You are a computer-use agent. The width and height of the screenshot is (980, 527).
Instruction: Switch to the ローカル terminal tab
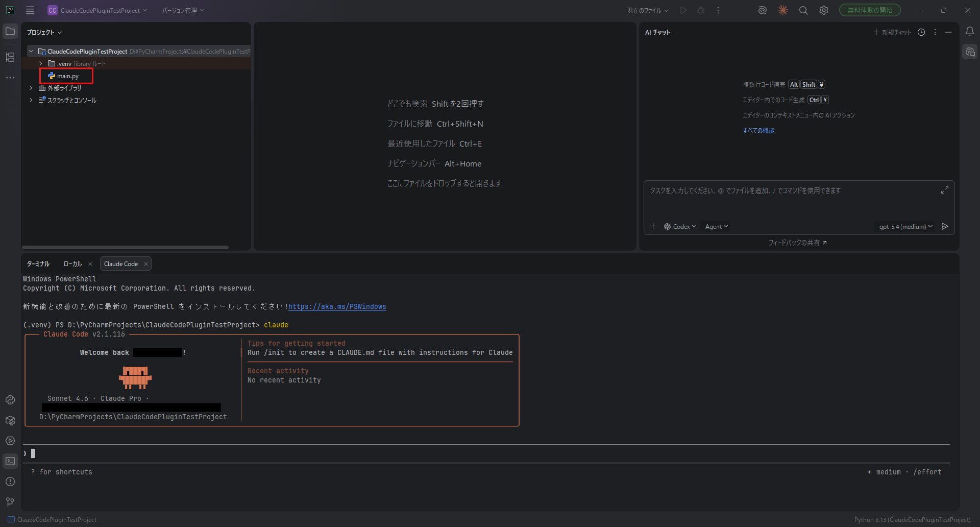click(72, 264)
